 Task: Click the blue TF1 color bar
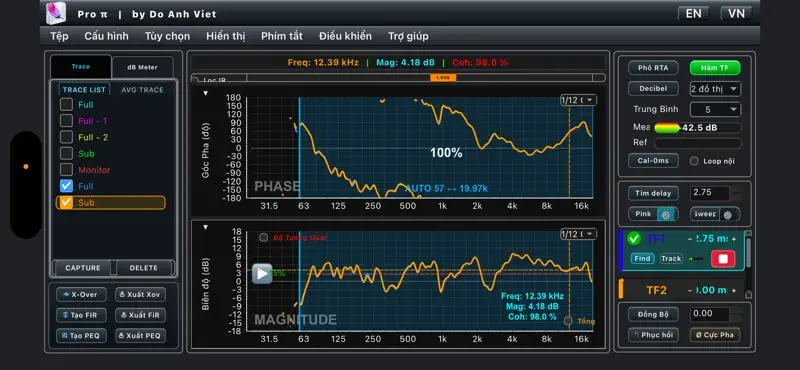click(x=620, y=250)
